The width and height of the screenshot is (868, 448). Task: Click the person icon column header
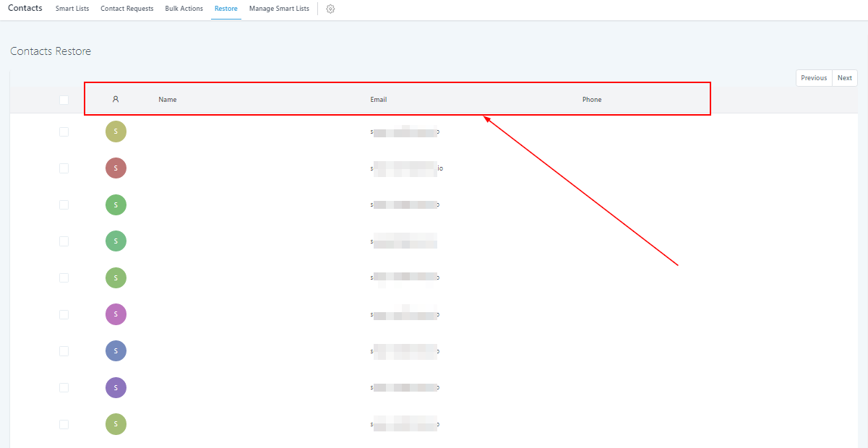coord(116,100)
